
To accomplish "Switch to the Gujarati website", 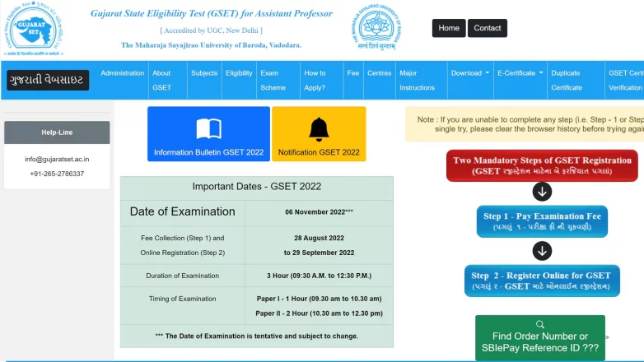I will (x=48, y=80).
